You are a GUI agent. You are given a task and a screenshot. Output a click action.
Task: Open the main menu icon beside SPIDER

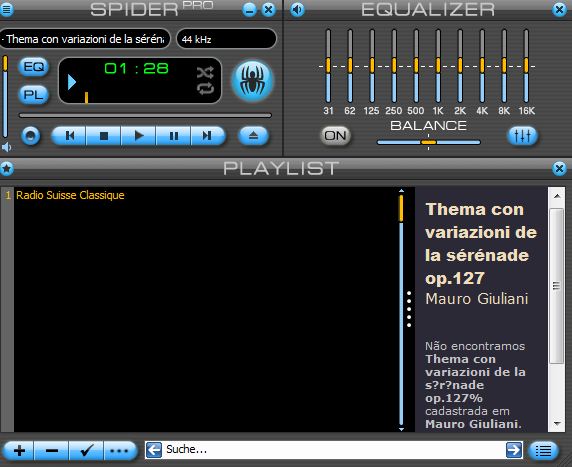click(6, 9)
